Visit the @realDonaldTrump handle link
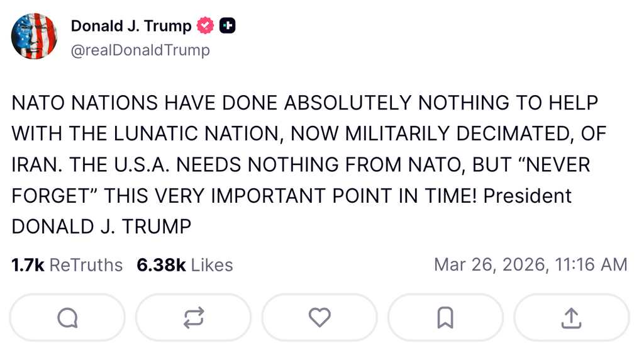This screenshot has height=357, width=644. click(140, 50)
